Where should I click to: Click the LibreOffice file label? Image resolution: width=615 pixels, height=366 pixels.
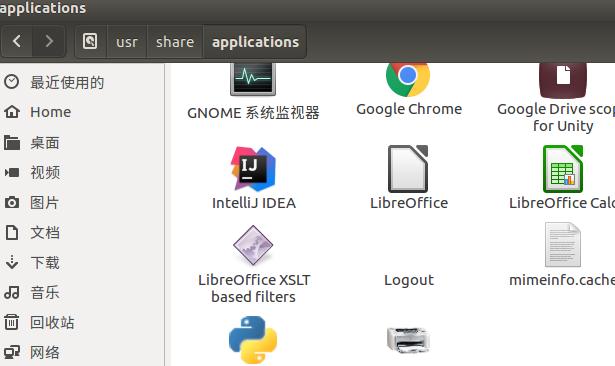click(409, 203)
